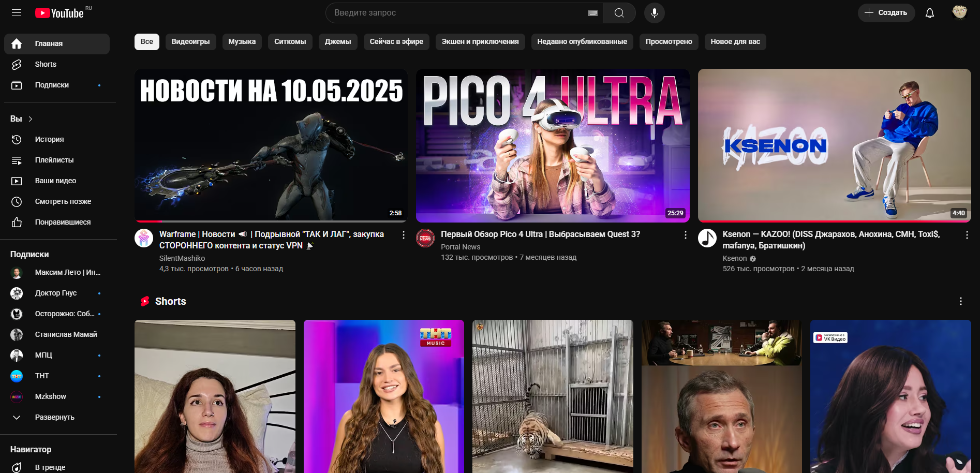Open short with woman in turtleneck
This screenshot has height=473, width=980.
(x=215, y=396)
